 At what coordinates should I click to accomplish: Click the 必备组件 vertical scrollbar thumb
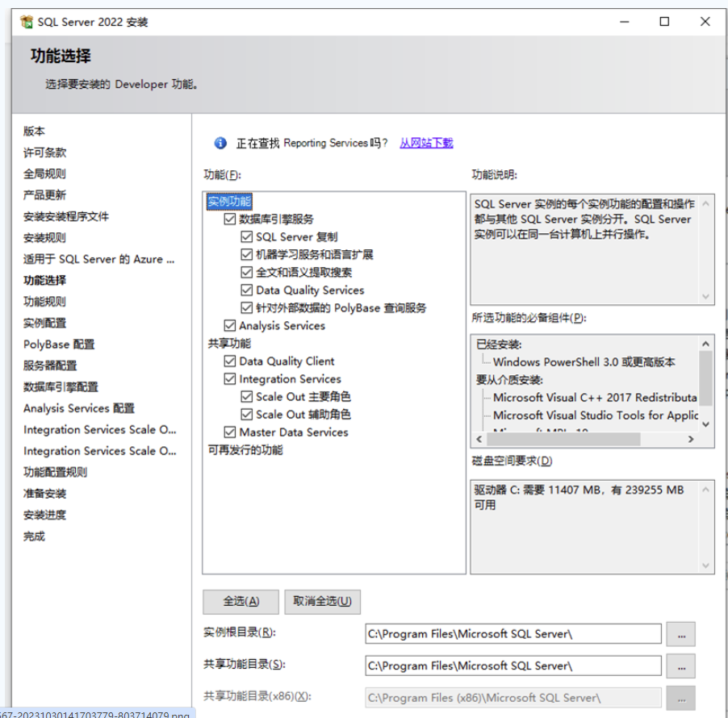pyautogui.click(x=705, y=378)
